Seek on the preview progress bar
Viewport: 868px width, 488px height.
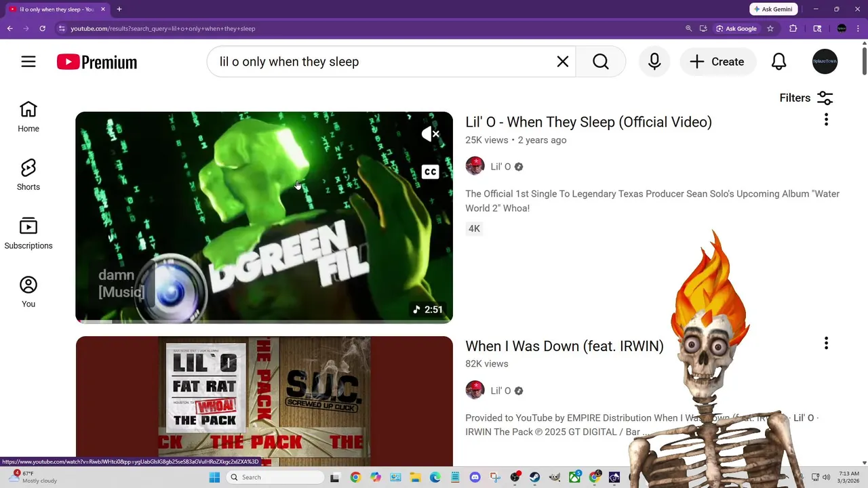pos(264,321)
